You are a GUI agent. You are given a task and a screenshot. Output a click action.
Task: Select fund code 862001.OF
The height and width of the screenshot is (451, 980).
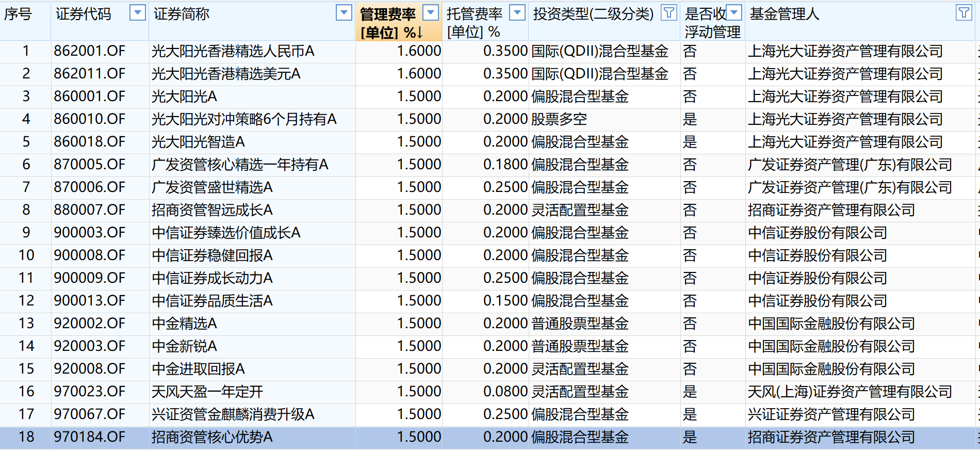90,51
